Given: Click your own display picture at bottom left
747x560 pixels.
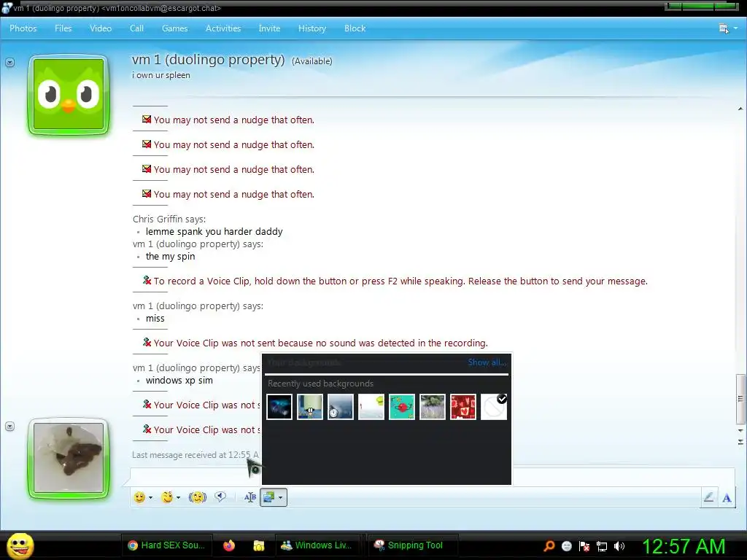Looking at the screenshot, I should click(69, 458).
